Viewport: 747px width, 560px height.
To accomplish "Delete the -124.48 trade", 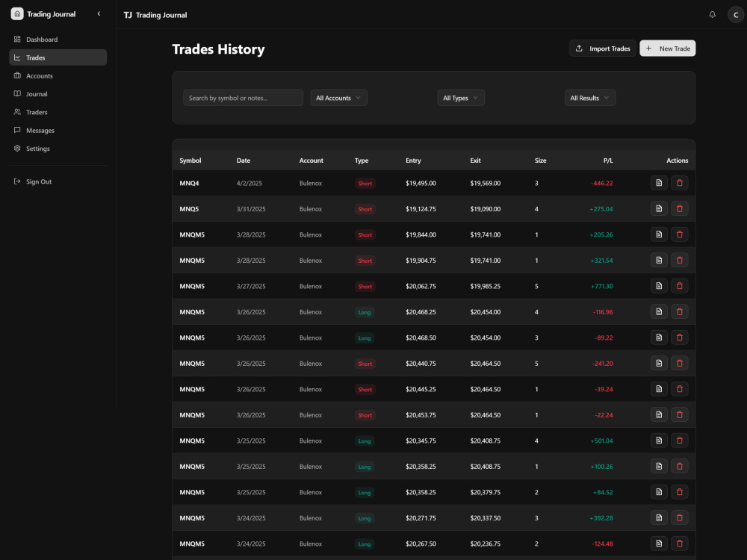I will point(679,544).
